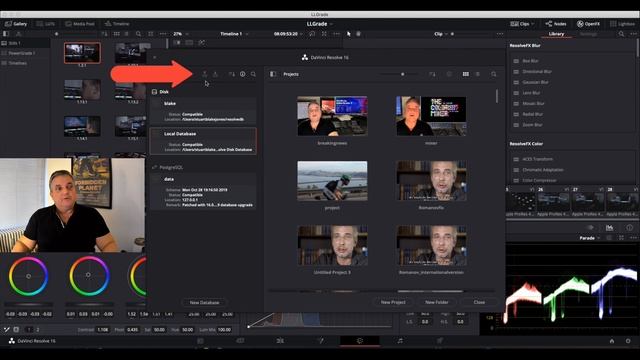
Task: Select the blake disk database
Action: [x=203, y=111]
